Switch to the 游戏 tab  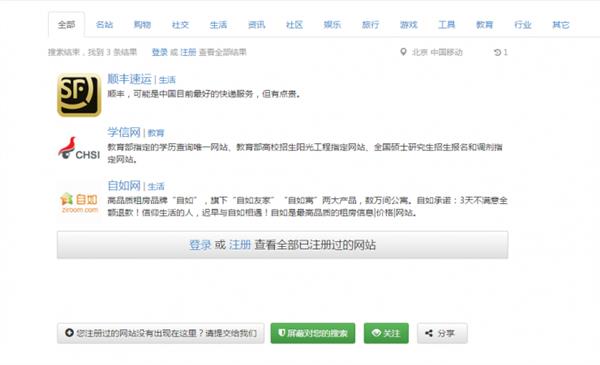409,24
